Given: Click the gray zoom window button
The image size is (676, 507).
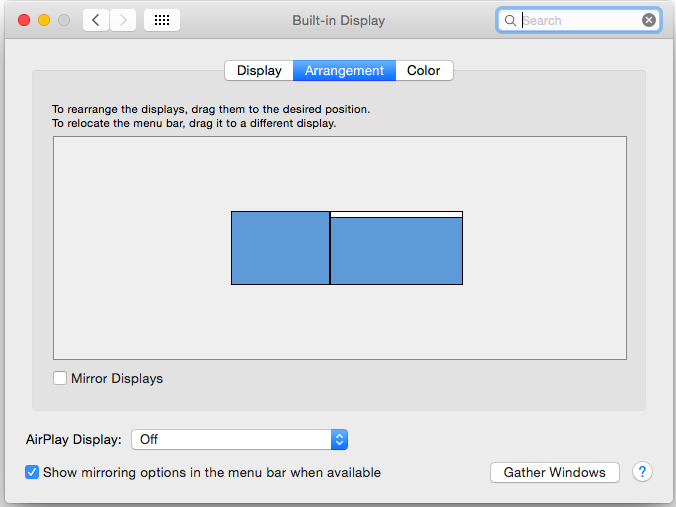Looking at the screenshot, I should 64,20.
